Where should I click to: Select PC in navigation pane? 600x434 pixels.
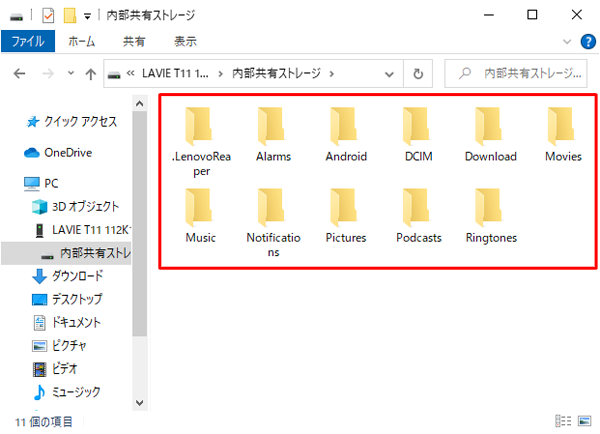coord(41,183)
